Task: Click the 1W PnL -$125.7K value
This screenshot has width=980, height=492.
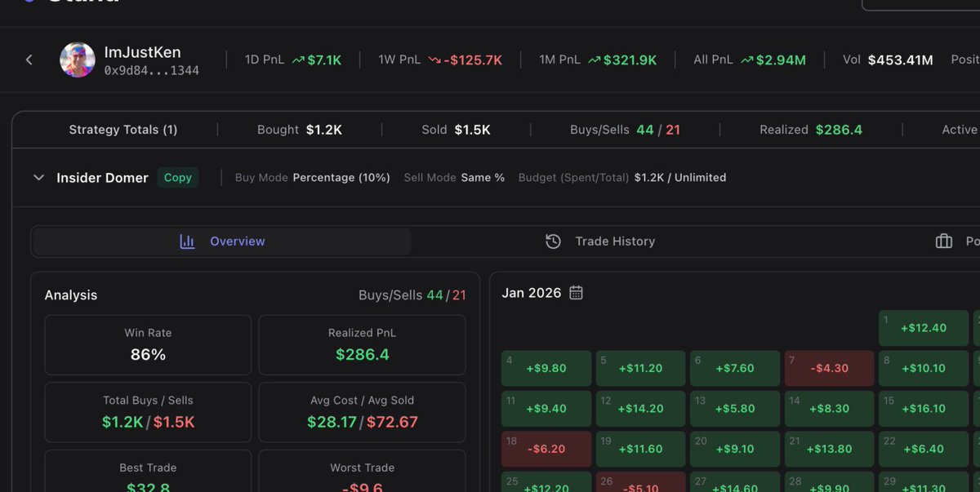Action: (x=473, y=60)
